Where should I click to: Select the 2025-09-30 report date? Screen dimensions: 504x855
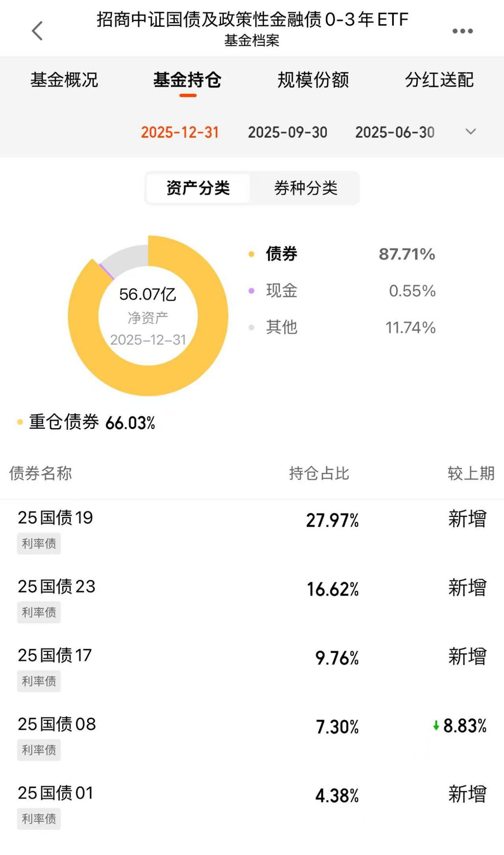287,132
